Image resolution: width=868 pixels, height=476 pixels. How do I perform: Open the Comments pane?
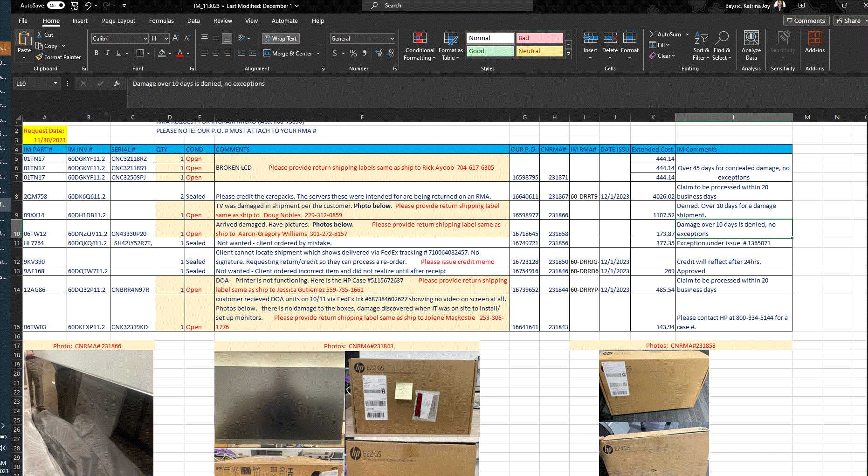pos(806,21)
